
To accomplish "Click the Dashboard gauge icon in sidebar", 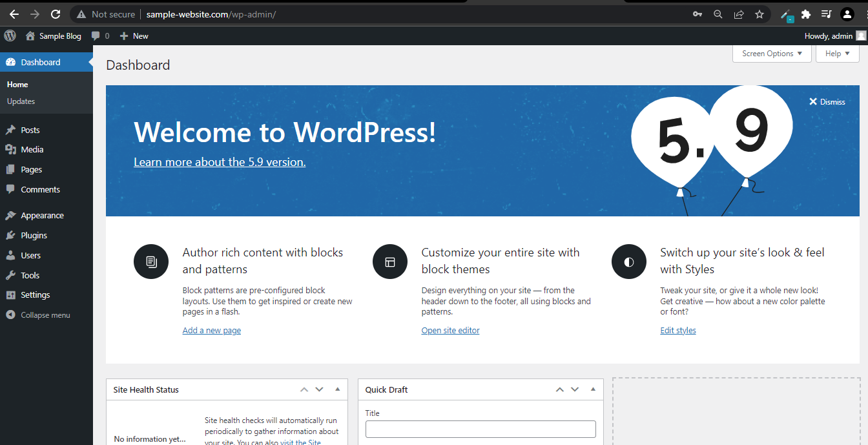I will tap(10, 62).
